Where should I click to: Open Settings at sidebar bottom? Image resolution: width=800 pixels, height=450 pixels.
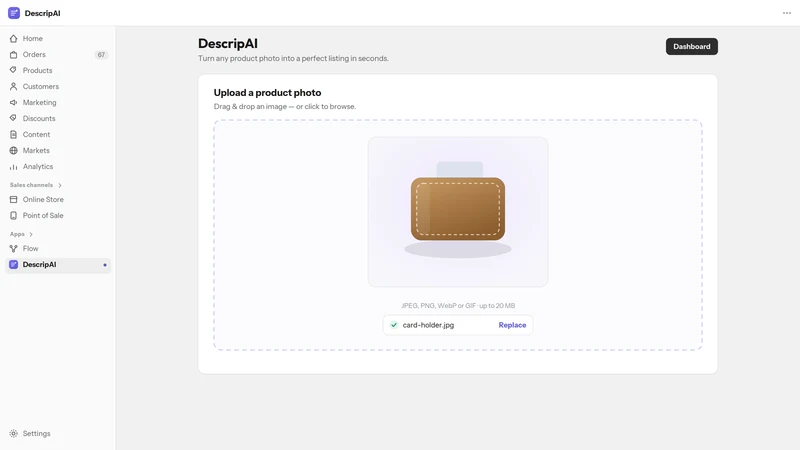[58, 434]
